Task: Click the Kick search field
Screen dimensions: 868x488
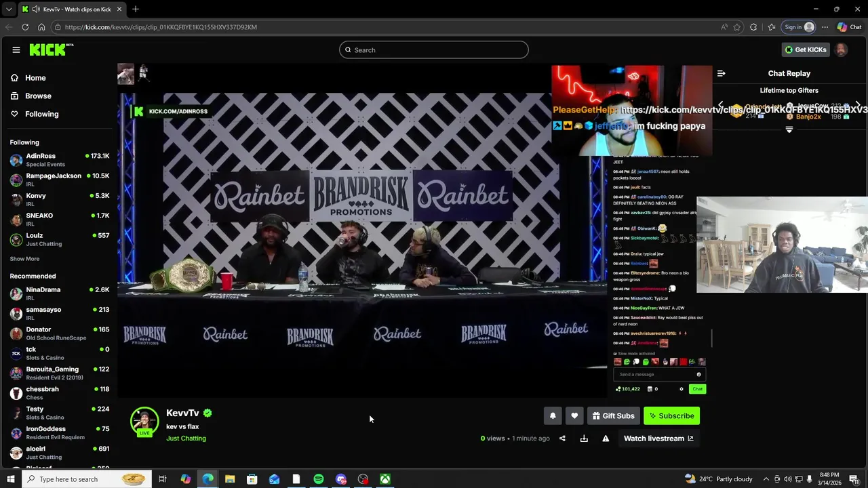Action: point(434,49)
